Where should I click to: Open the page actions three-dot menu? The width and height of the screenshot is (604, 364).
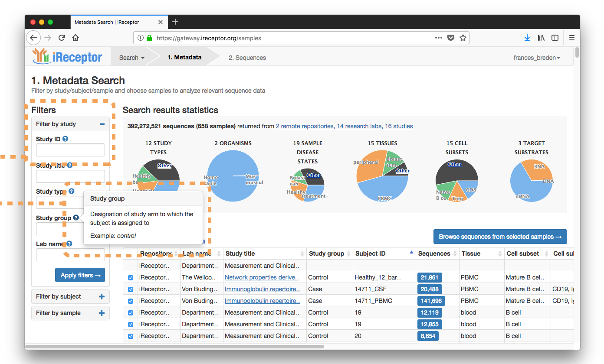pos(439,38)
